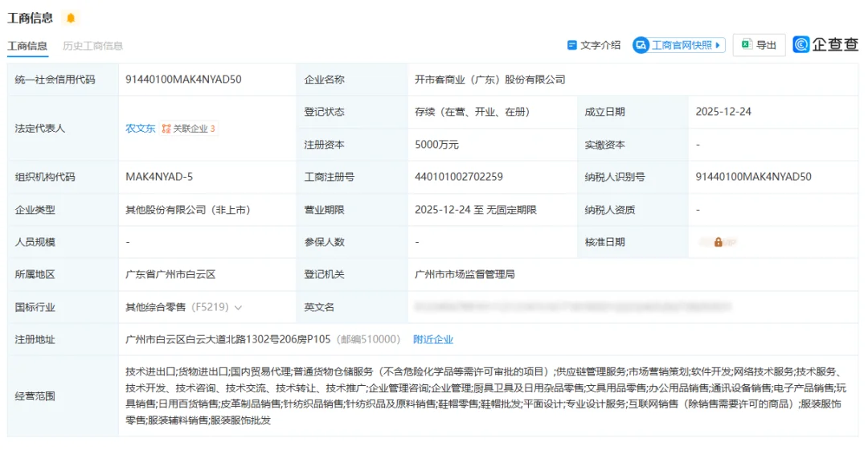Click company type 其他股份有限公司（非上市）

click(x=188, y=210)
